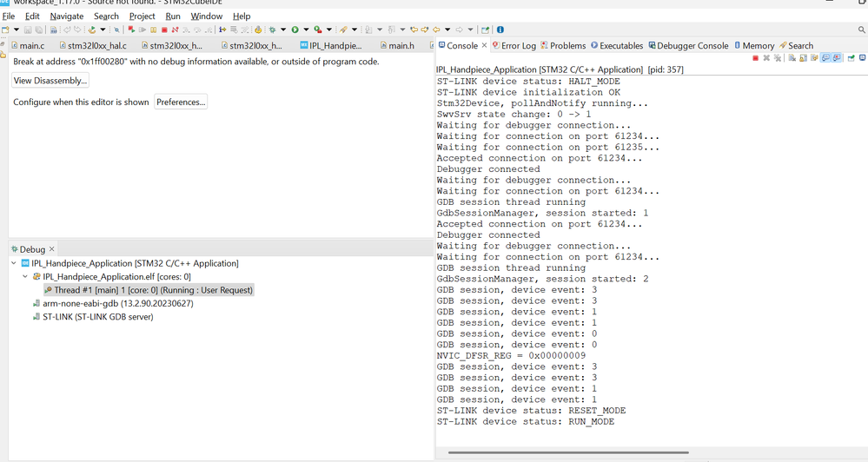Switch to the main.h editor tab

coord(397,46)
